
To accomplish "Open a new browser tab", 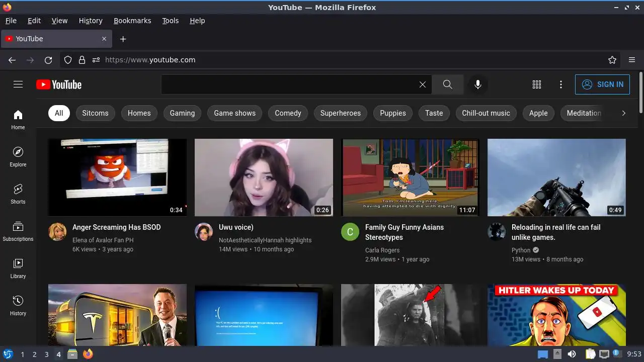I will pyautogui.click(x=123, y=39).
